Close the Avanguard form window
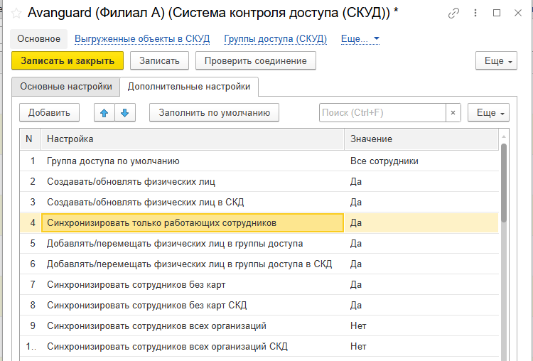Screen dimensions: 533x361 [518, 13]
